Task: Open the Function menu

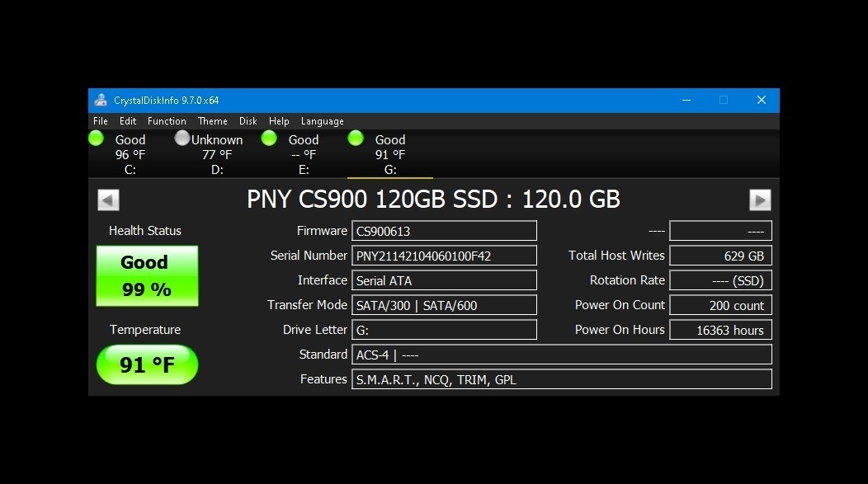Action: pos(167,121)
